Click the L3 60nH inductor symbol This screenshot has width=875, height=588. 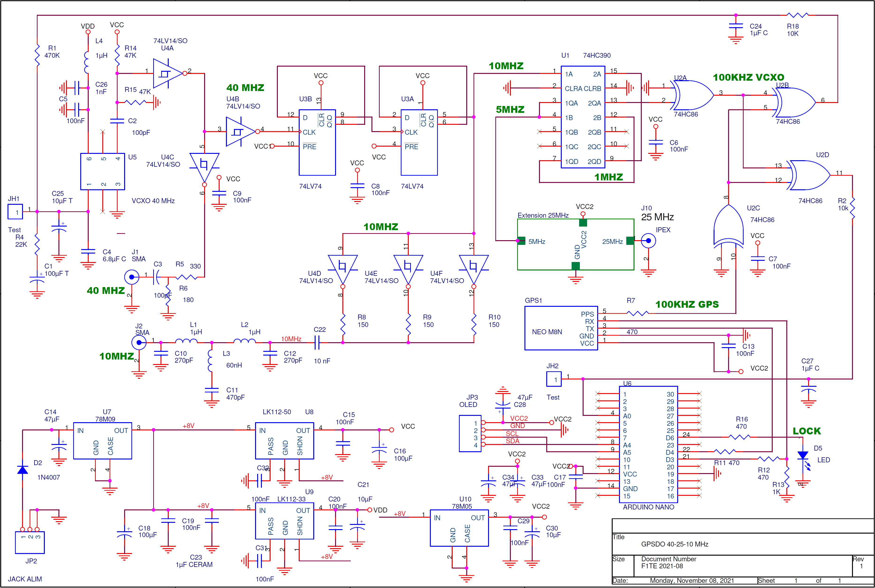[x=210, y=361]
